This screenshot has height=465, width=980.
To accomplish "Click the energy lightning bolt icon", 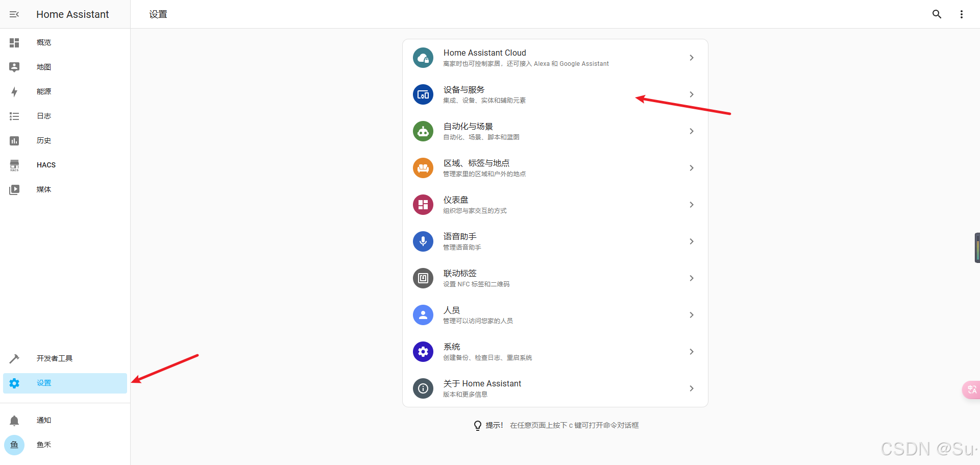I will (x=14, y=91).
